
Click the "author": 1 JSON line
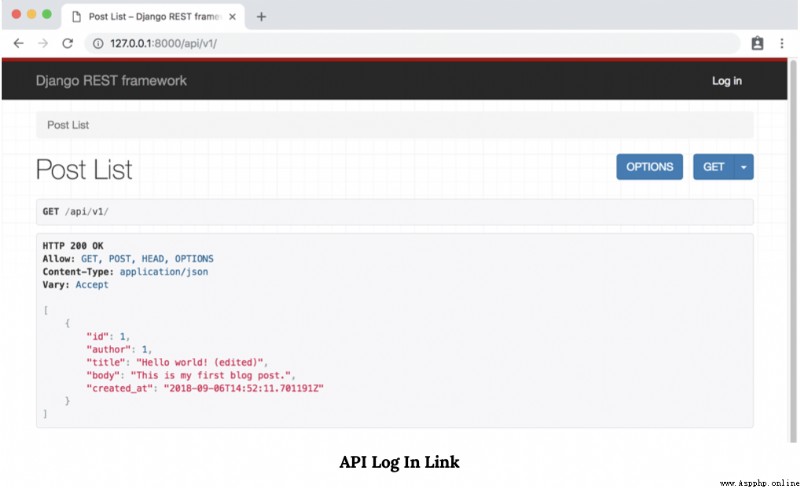pos(119,349)
